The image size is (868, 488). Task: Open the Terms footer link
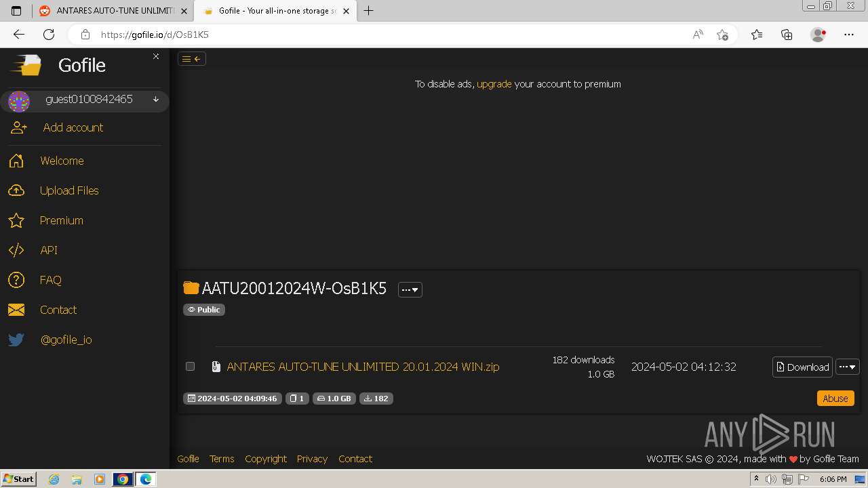click(x=222, y=459)
